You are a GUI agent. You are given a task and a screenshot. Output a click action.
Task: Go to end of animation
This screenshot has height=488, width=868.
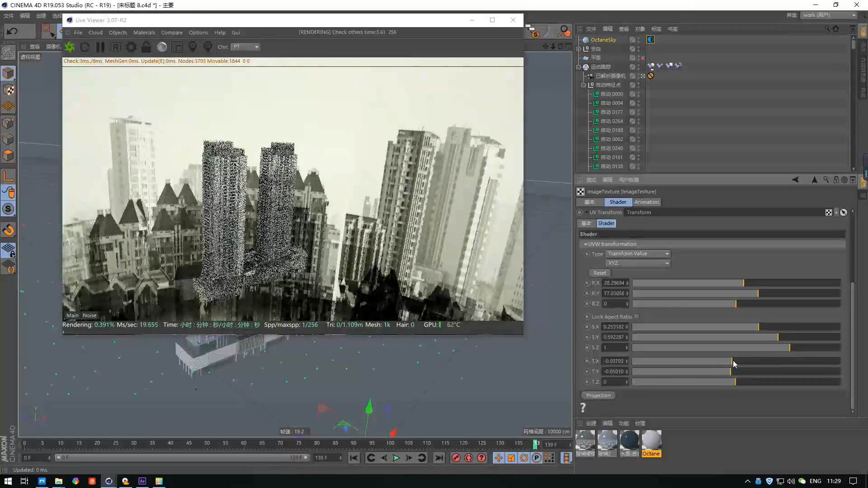coord(439,458)
